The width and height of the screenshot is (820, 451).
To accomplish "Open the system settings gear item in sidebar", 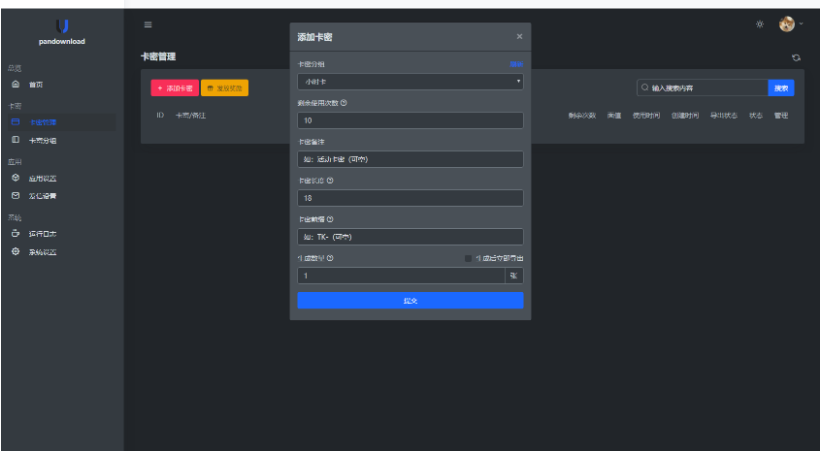I will click(x=42, y=251).
